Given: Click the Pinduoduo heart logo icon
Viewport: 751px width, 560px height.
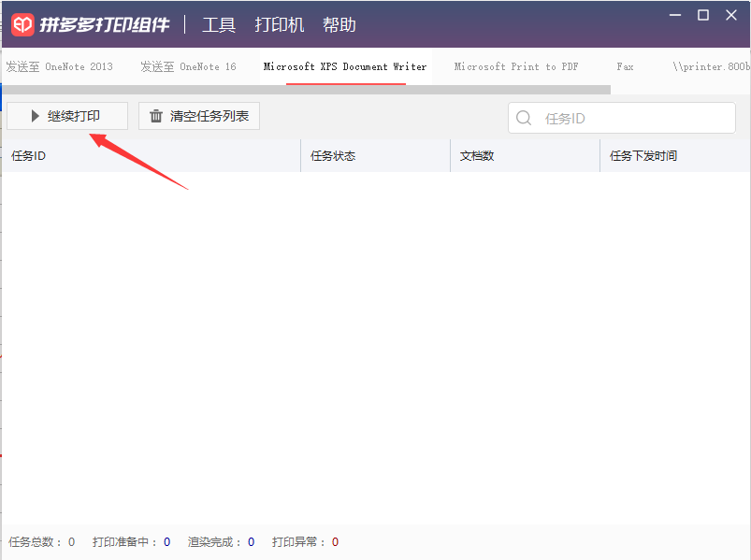Looking at the screenshot, I should 22,24.
